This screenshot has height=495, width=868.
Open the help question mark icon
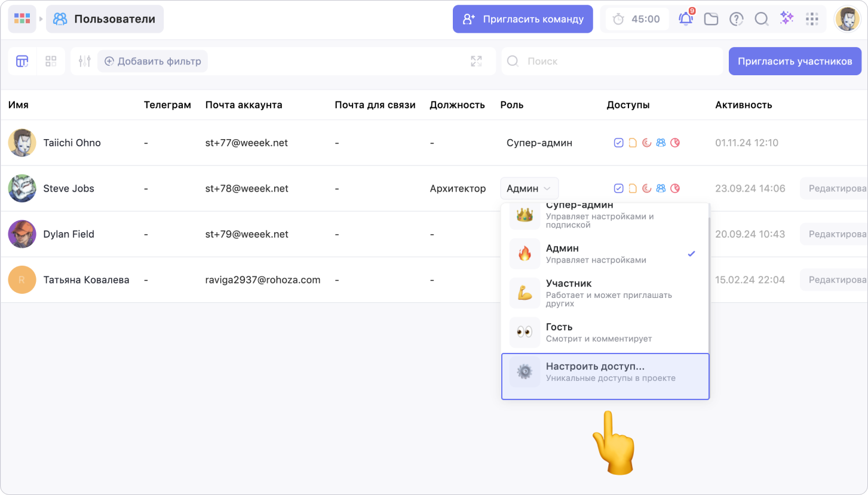(736, 19)
